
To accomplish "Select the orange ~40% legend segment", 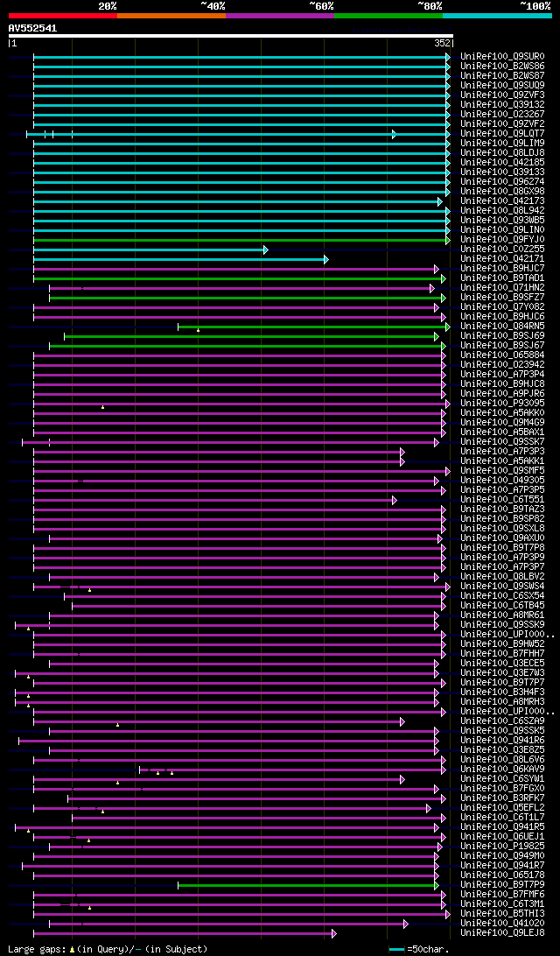I will point(171,15).
